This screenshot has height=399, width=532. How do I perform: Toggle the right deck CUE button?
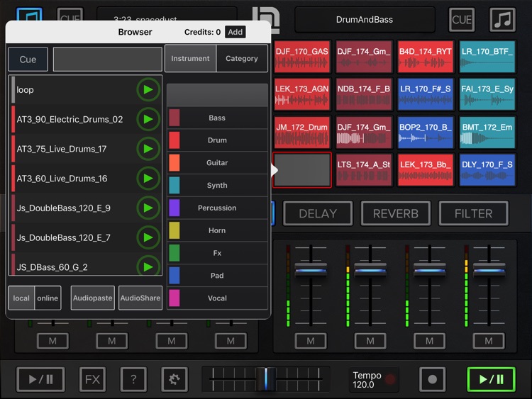coord(462,20)
